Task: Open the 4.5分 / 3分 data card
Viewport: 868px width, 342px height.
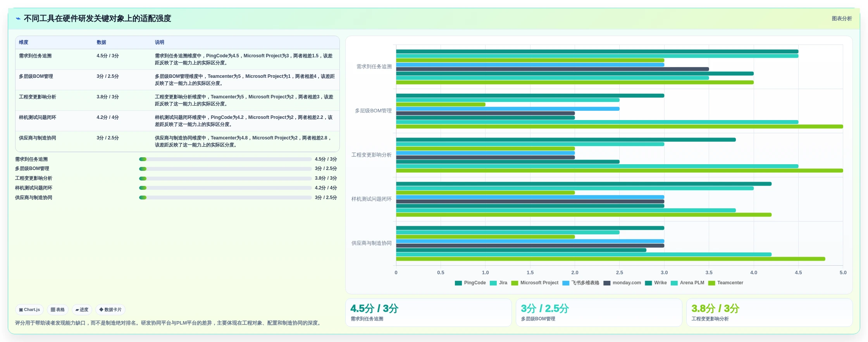Action: (428, 313)
